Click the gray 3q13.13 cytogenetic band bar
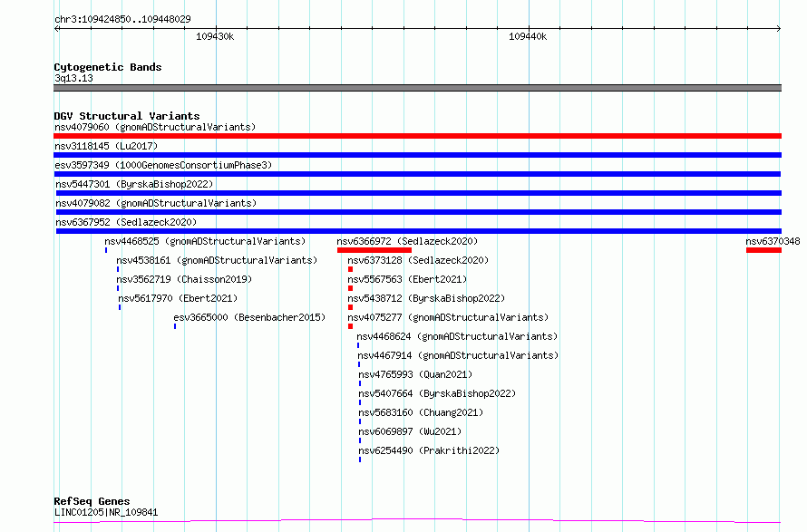Image resolution: width=807 pixels, height=532 pixels. pos(417,88)
